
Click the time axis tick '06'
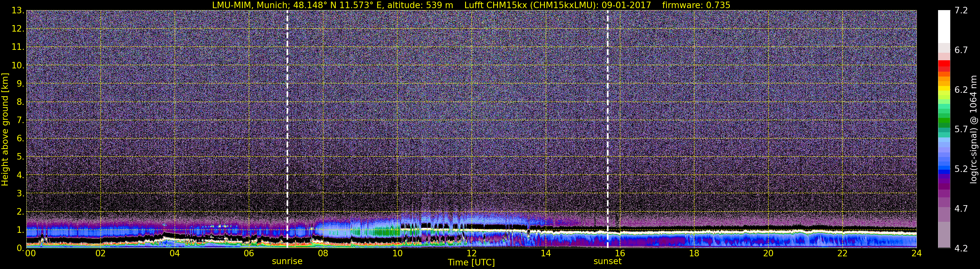(x=249, y=253)
